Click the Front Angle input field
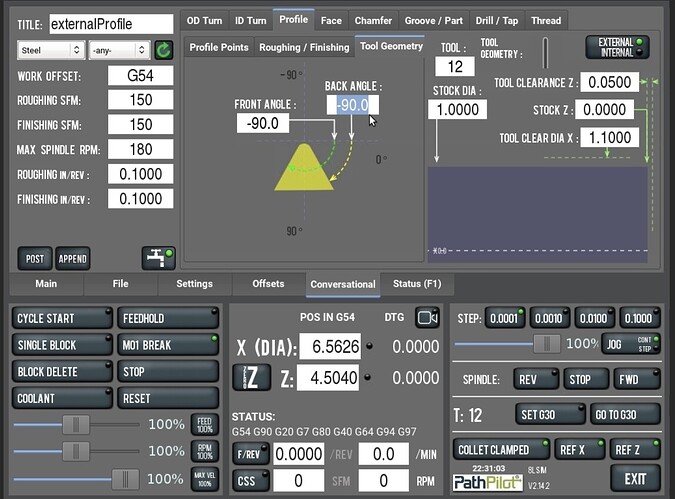 (263, 124)
